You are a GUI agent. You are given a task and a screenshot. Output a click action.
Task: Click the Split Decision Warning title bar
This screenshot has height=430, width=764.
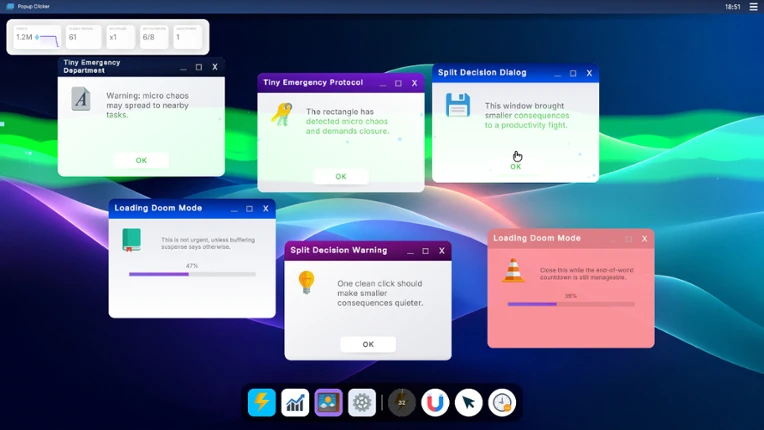click(x=368, y=250)
